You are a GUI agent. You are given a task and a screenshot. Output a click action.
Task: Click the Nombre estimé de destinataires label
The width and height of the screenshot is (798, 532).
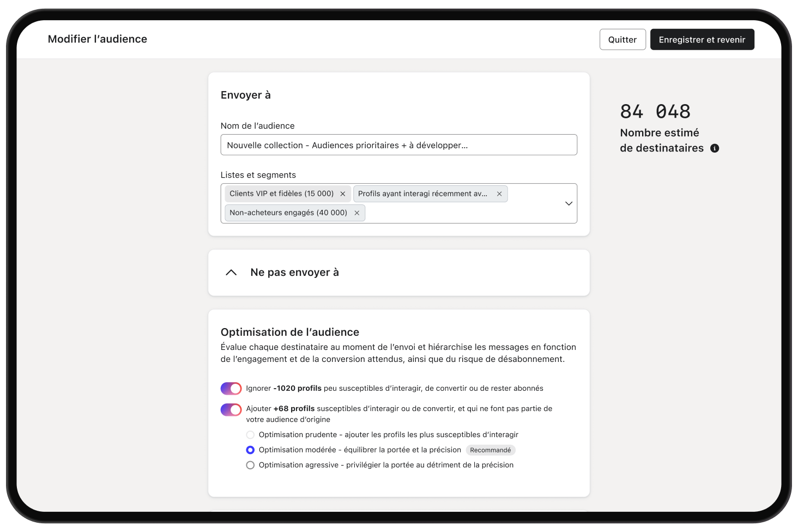coord(662,141)
